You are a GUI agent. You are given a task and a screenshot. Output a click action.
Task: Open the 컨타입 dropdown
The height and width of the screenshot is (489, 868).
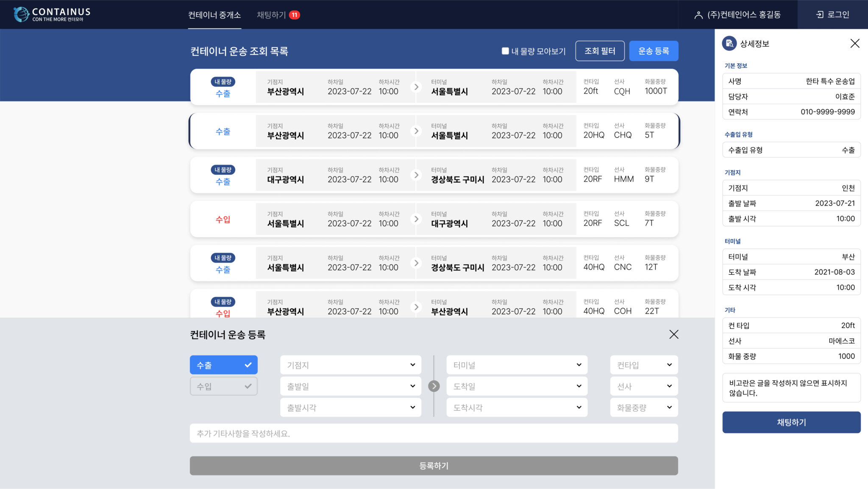tap(644, 365)
